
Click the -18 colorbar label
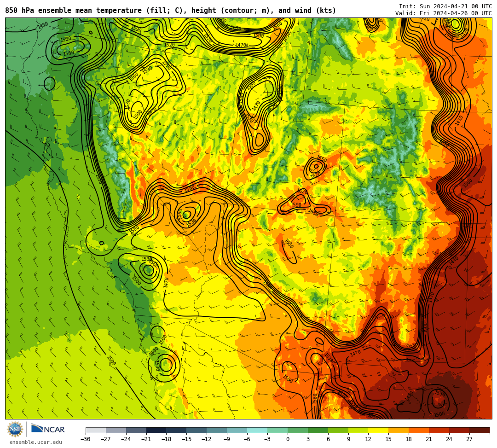pyautogui.click(x=167, y=439)
